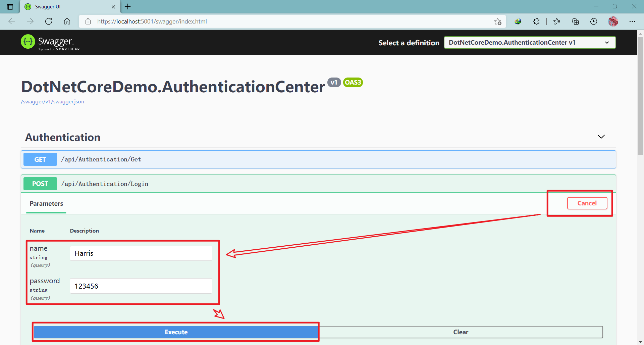Click the address bar URL
644x345 pixels.
tap(152, 21)
